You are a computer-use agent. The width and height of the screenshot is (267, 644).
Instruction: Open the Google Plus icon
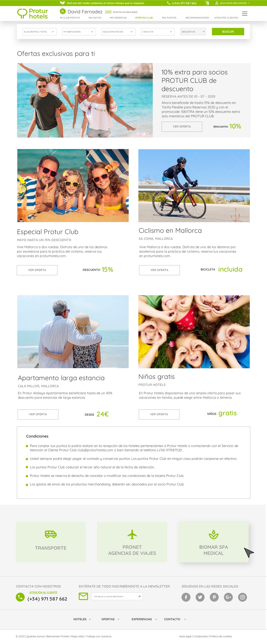[x=228, y=597]
